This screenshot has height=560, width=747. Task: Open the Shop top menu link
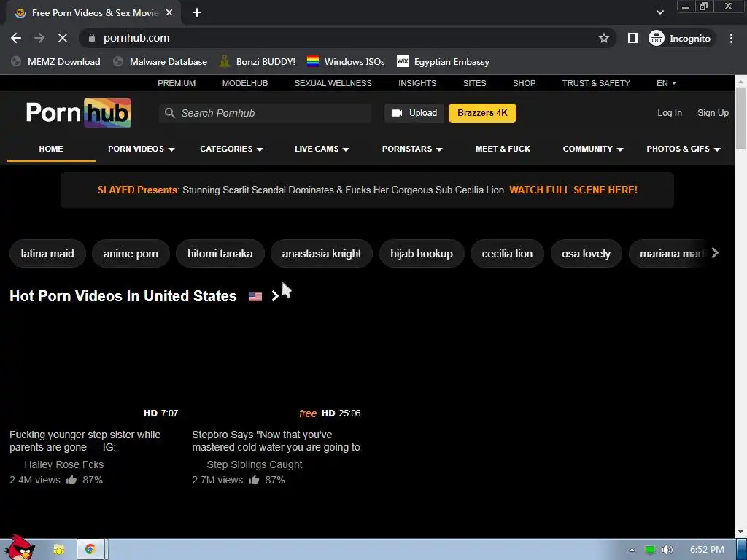(524, 83)
